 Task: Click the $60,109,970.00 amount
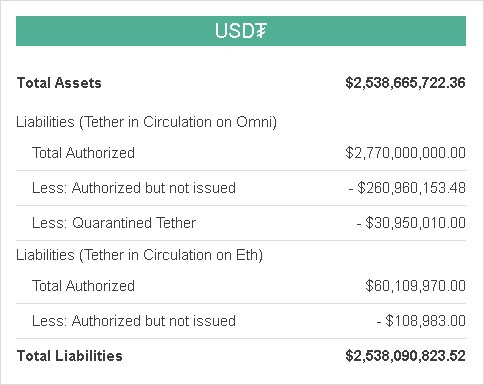pyautogui.click(x=415, y=286)
